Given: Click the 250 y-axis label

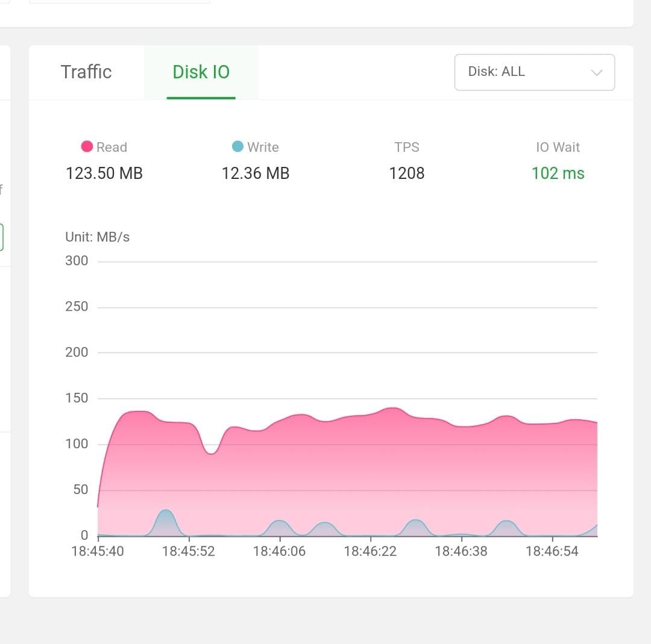Looking at the screenshot, I should 77,306.
